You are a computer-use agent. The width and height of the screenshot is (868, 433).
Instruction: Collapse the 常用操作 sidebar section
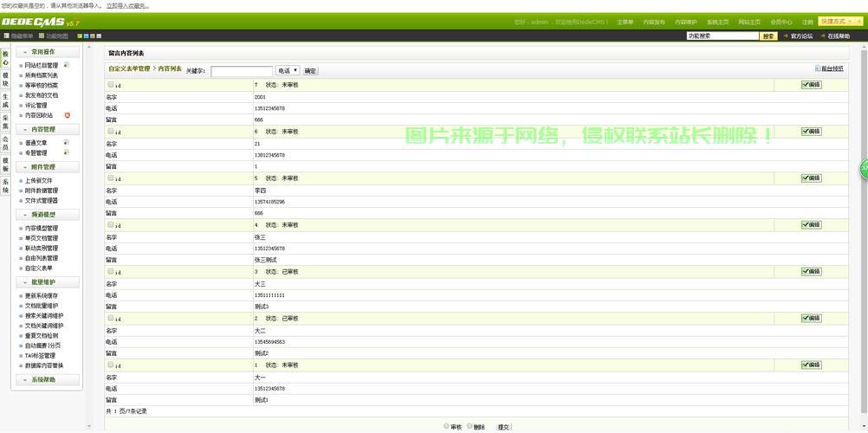click(x=49, y=52)
